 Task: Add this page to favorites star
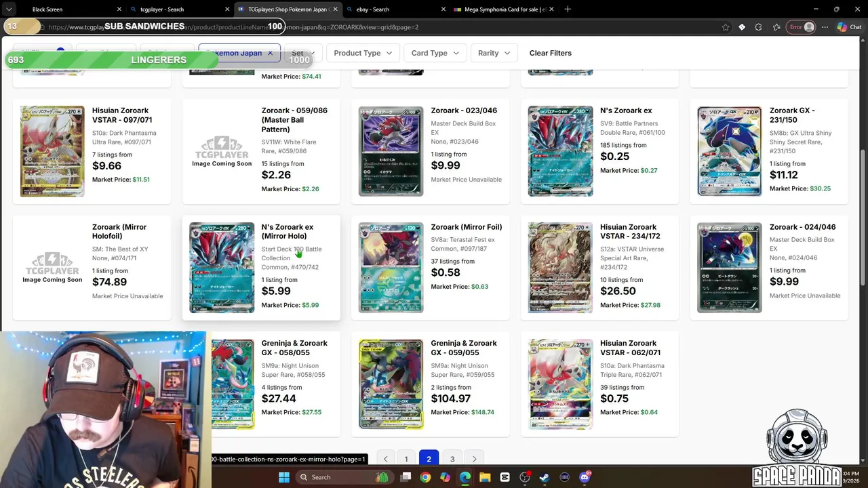tap(726, 27)
